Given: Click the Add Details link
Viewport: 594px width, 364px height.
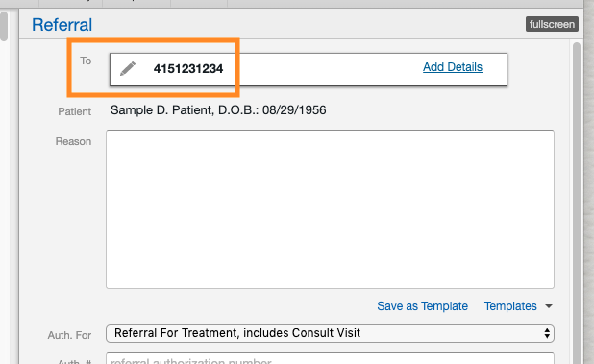Looking at the screenshot, I should pyautogui.click(x=453, y=67).
